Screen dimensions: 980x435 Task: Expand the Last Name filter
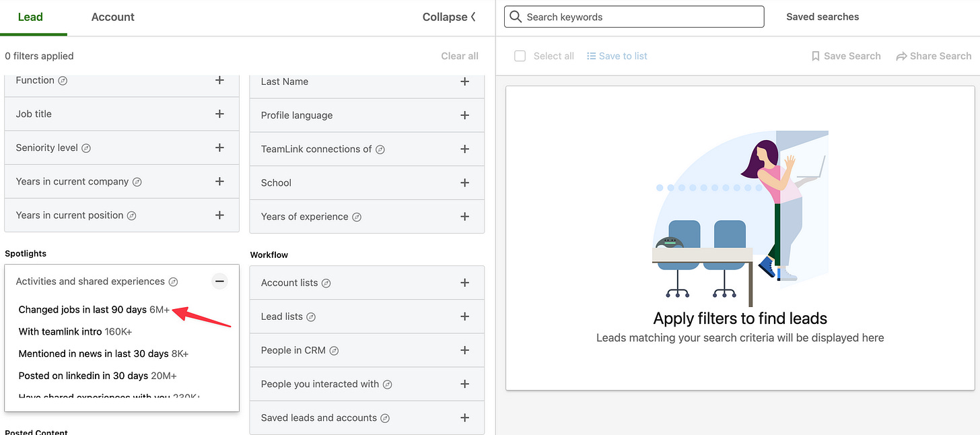click(x=464, y=81)
